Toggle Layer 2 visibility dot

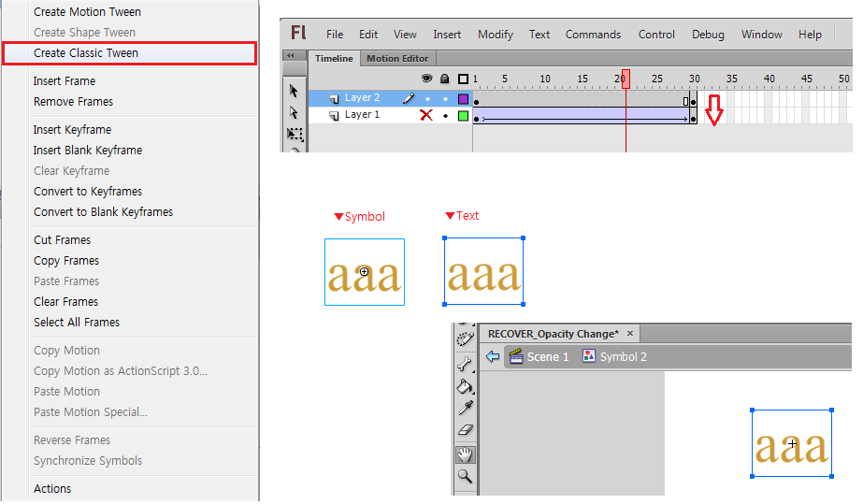pos(427,99)
